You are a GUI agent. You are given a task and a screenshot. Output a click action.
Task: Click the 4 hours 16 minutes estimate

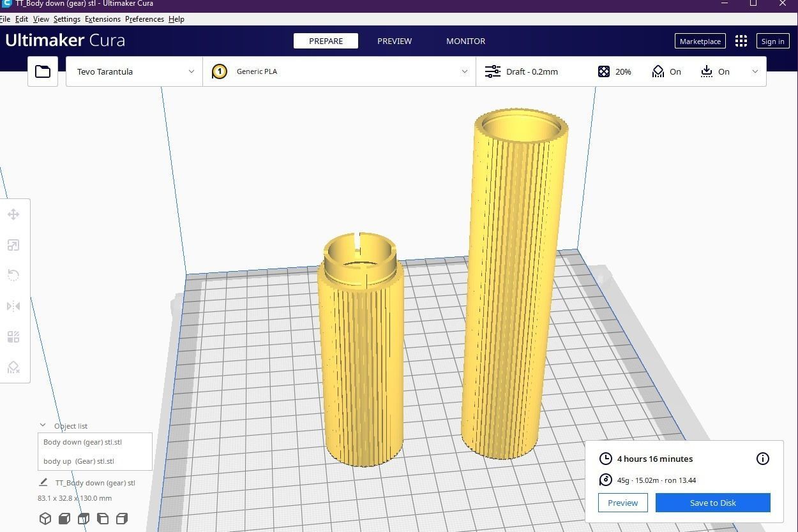click(654, 459)
